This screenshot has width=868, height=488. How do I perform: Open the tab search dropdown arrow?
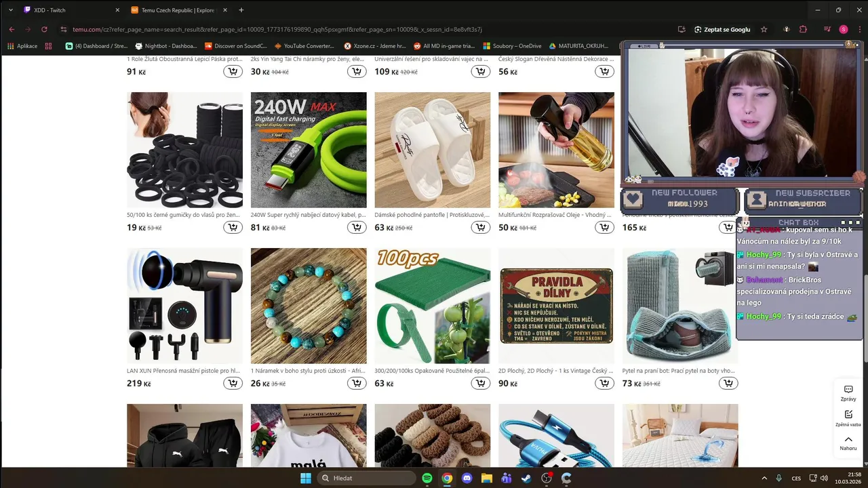(10, 9)
